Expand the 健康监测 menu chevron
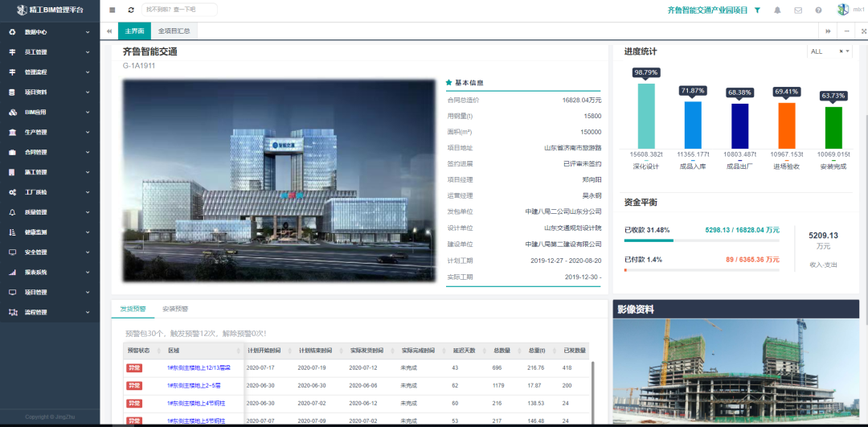Screen dimensions: 868x427 tap(88, 232)
